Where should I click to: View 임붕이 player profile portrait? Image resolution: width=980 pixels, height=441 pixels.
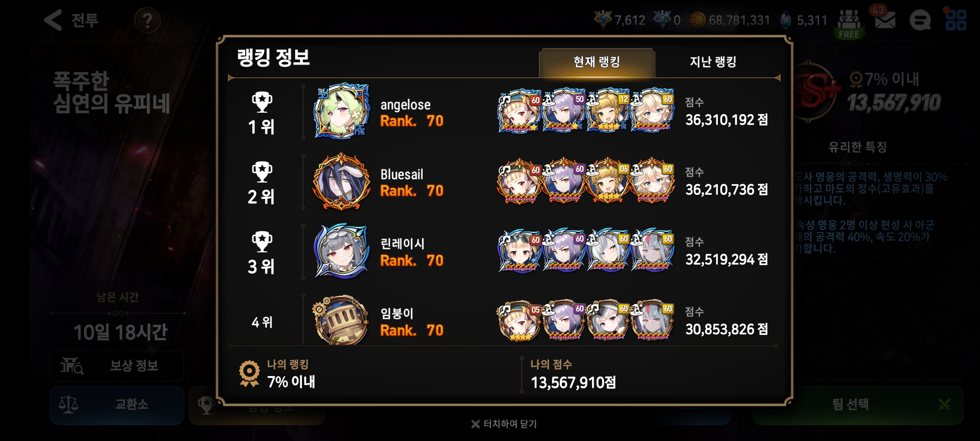[342, 320]
